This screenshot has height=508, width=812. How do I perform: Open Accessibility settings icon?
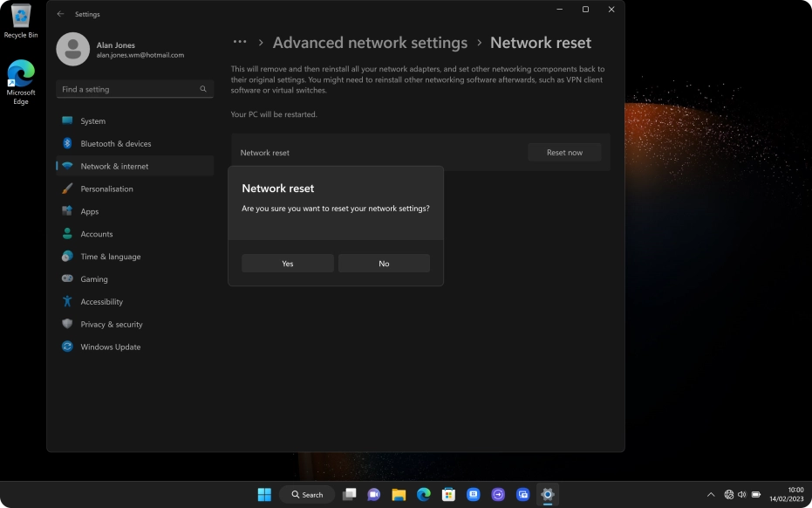[67, 301]
